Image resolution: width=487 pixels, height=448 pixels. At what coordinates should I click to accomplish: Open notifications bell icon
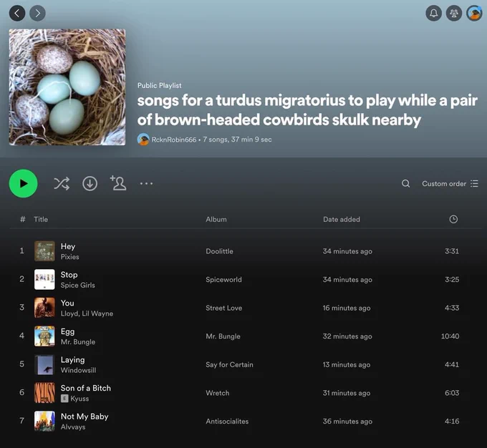click(x=433, y=13)
